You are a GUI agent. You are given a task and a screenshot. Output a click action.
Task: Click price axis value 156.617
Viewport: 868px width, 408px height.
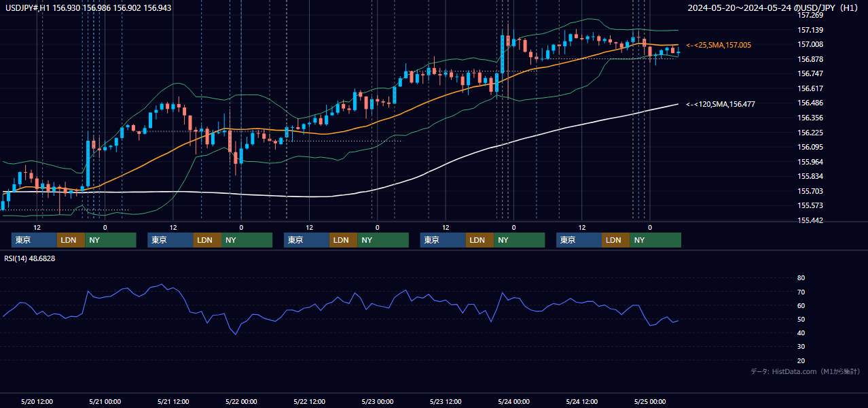(810, 88)
